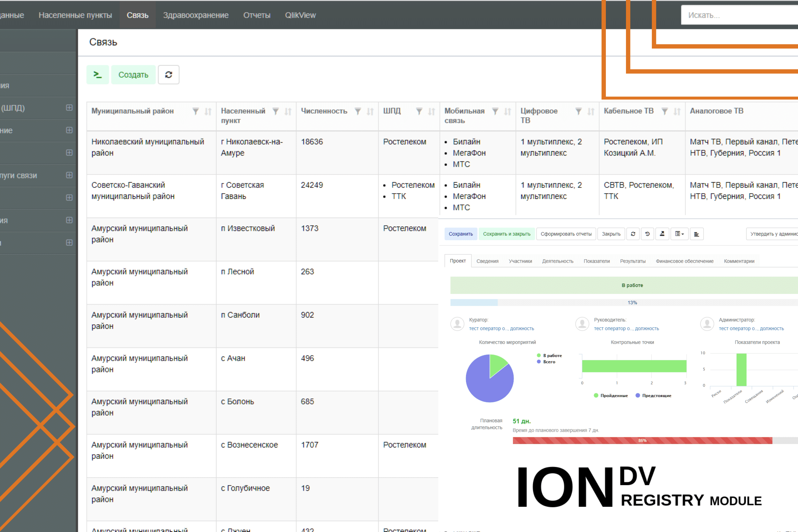Click the refresh icon next to Создать

click(169, 75)
